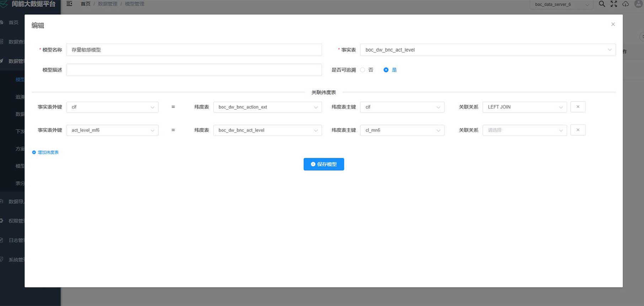Click into the 模型描述 description field

click(194, 70)
